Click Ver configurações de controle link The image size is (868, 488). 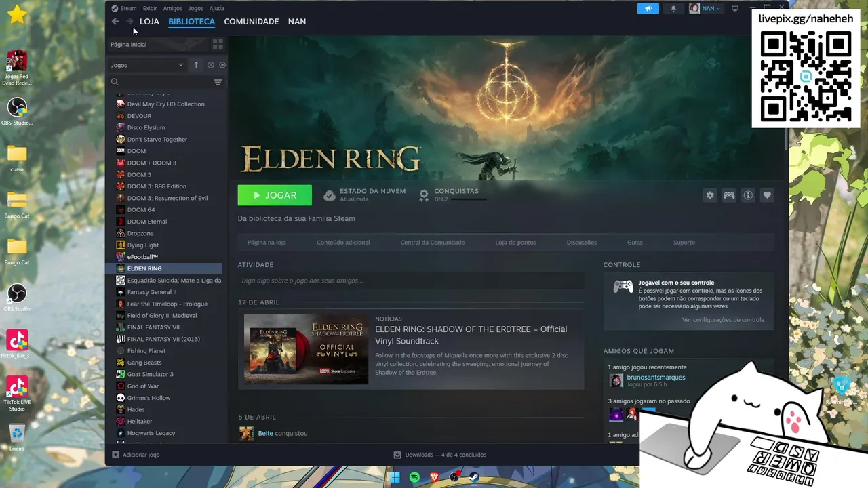[723, 320]
